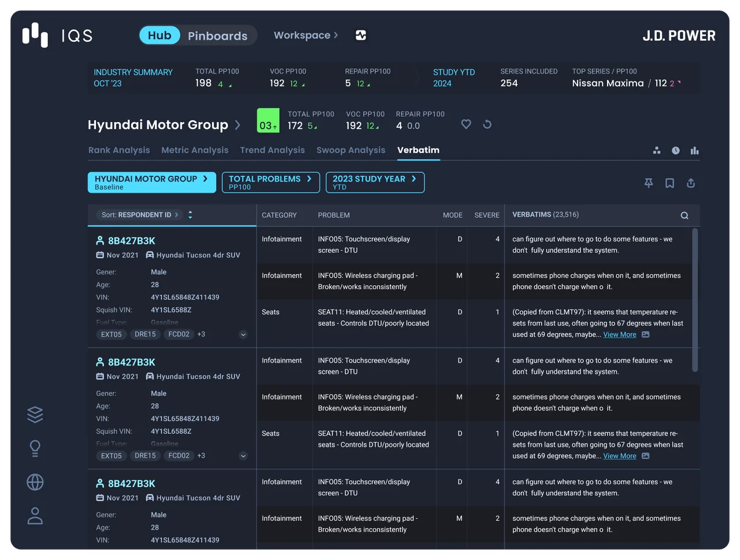Pin this view with the pushpin icon
Screen dimensions: 740x560
click(x=649, y=183)
